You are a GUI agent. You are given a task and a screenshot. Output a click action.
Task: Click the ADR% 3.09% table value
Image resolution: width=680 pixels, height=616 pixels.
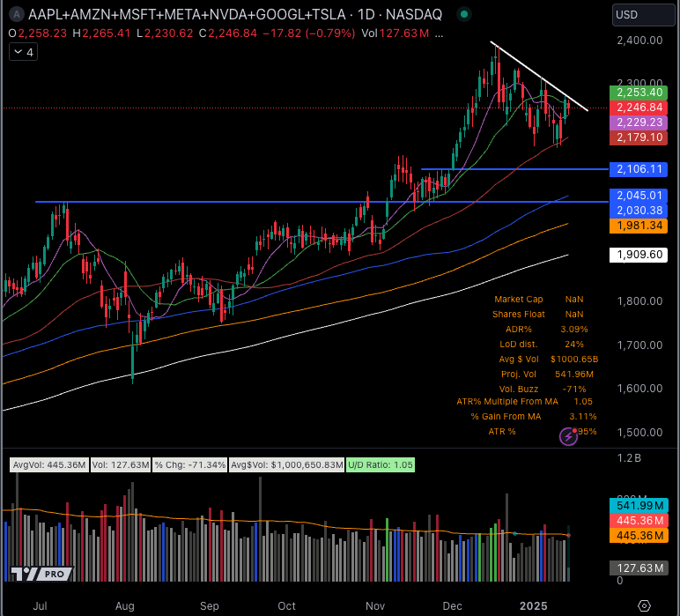(x=574, y=330)
